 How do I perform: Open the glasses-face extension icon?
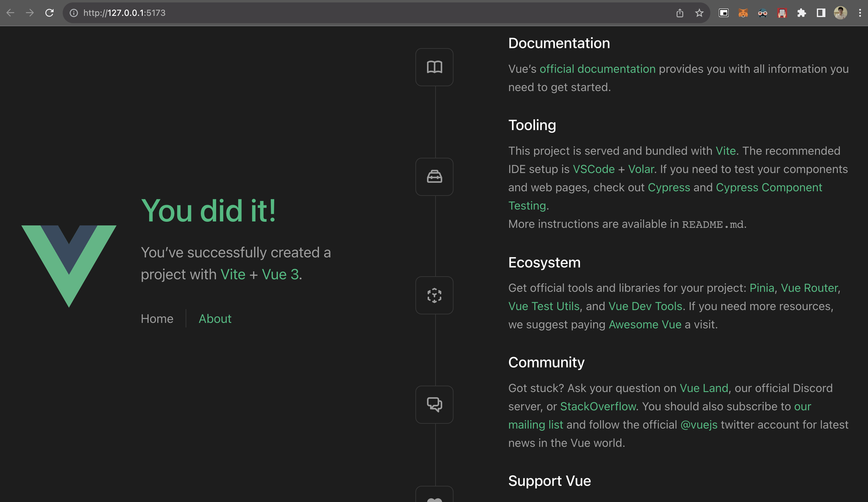(763, 13)
